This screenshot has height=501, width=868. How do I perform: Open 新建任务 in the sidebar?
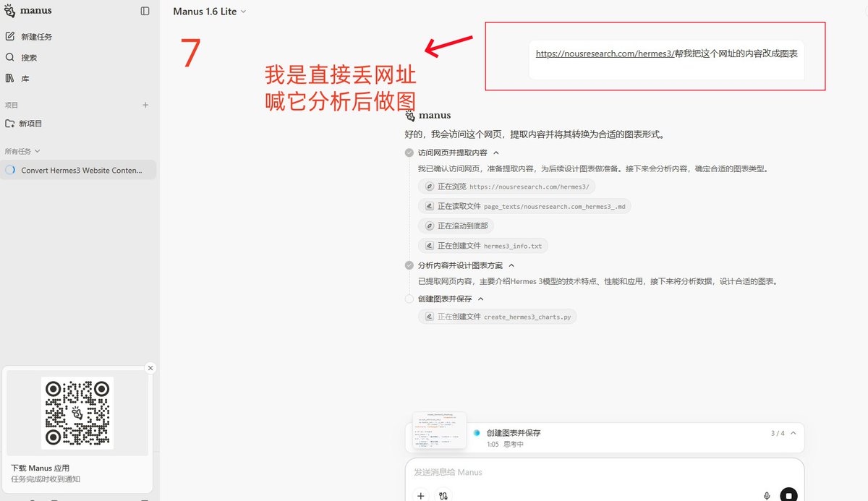(78, 36)
